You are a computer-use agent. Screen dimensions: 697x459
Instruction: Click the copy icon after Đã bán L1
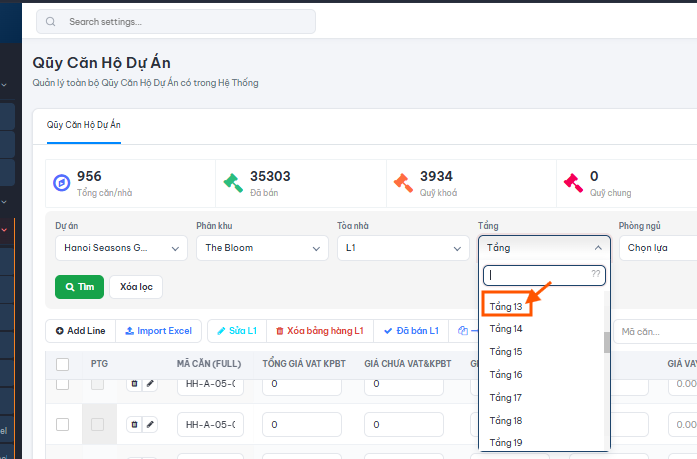[x=463, y=331]
